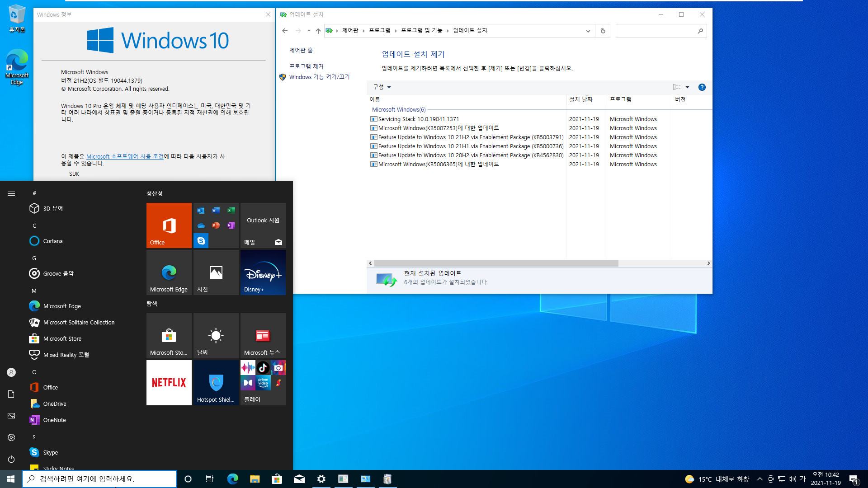Viewport: 868px width, 488px height.
Task: Go up one level in Control Panel
Action: tap(318, 31)
